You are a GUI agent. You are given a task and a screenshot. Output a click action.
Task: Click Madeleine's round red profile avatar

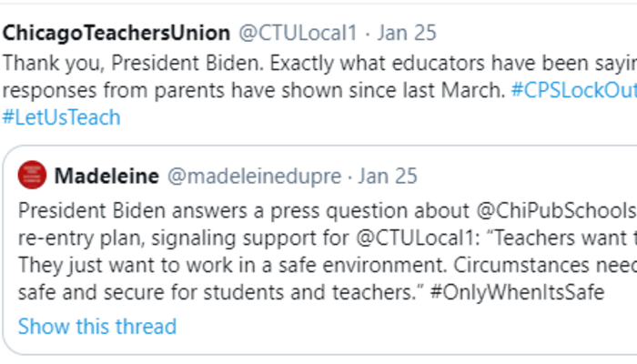33,174
